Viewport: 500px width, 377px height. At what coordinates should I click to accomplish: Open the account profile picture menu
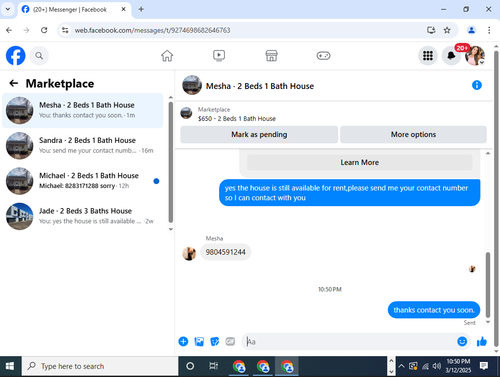475,56
